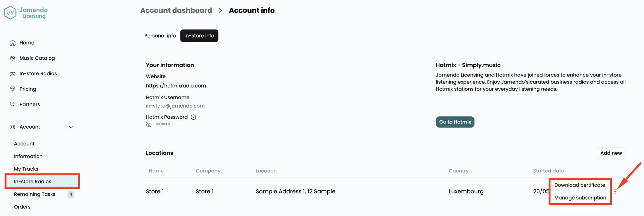Click the Hotmix Password info icon
644x216 pixels.
pyautogui.click(x=194, y=117)
